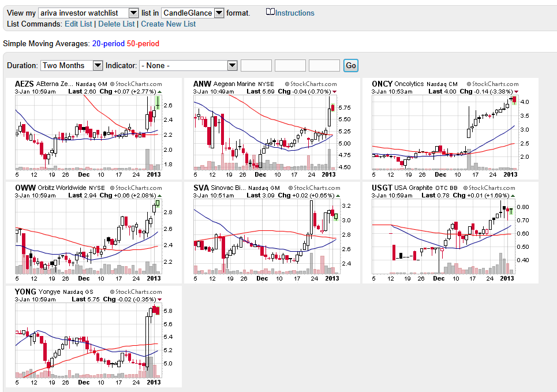Open the watchlist name dropdown arrow

click(133, 13)
